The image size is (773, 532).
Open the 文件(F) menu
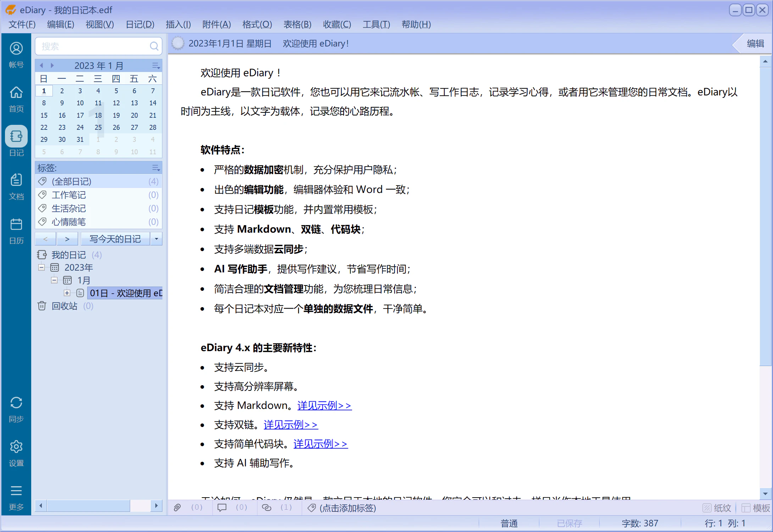pos(22,24)
